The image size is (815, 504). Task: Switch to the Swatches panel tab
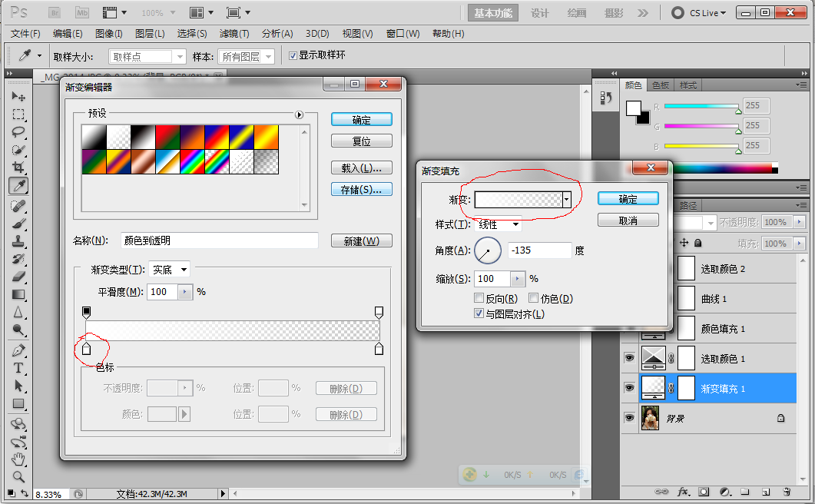[661, 85]
